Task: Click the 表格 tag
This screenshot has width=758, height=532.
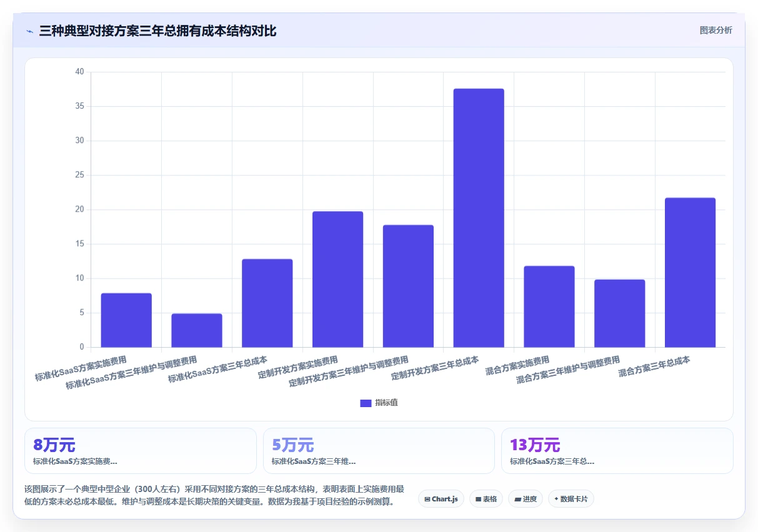Action: tap(486, 499)
